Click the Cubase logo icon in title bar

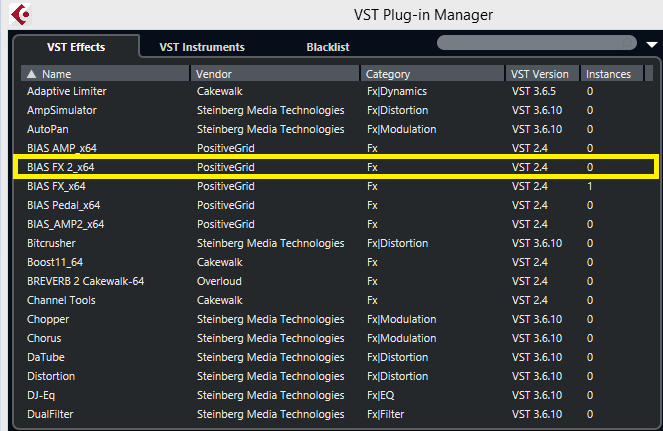[20, 14]
